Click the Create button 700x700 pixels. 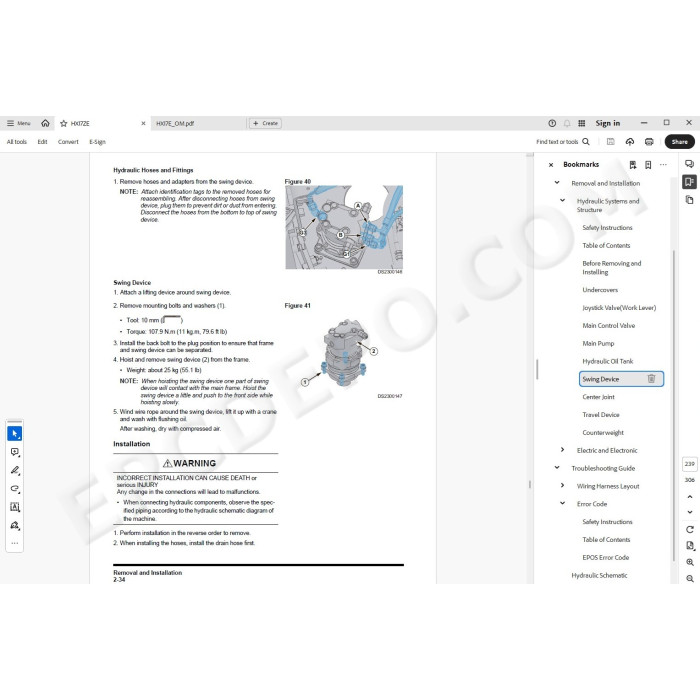[x=265, y=123]
